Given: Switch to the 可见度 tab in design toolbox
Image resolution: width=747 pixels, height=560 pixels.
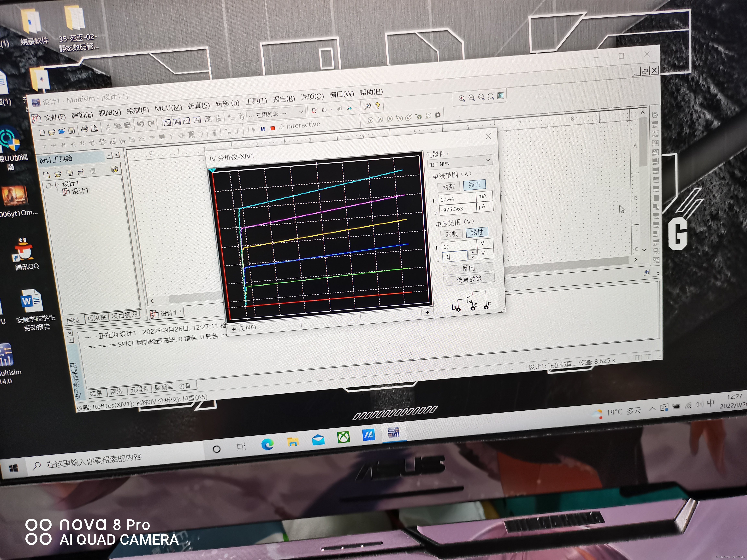Looking at the screenshot, I should [x=97, y=318].
